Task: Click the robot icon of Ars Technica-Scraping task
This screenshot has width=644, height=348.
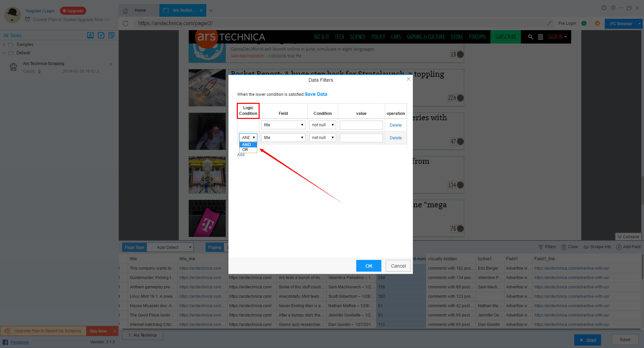Action: click(13, 67)
